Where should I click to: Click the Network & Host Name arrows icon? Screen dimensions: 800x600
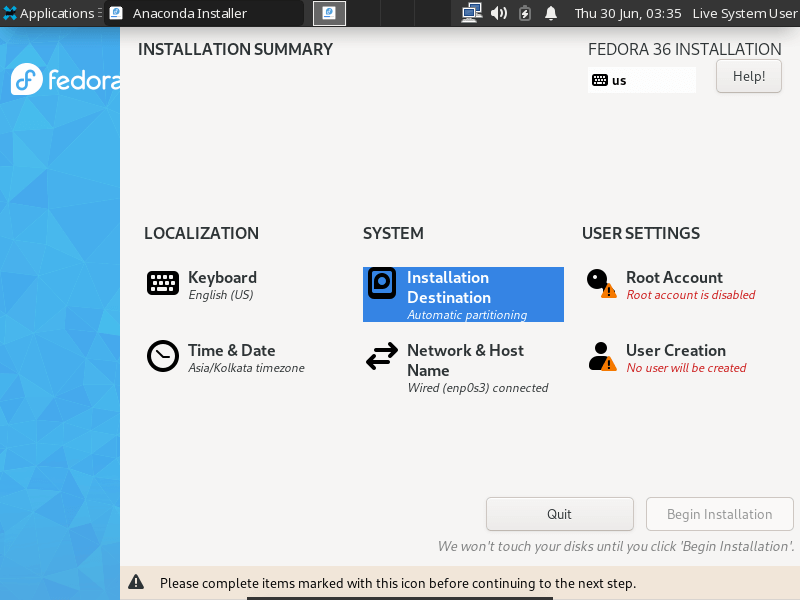tap(382, 356)
